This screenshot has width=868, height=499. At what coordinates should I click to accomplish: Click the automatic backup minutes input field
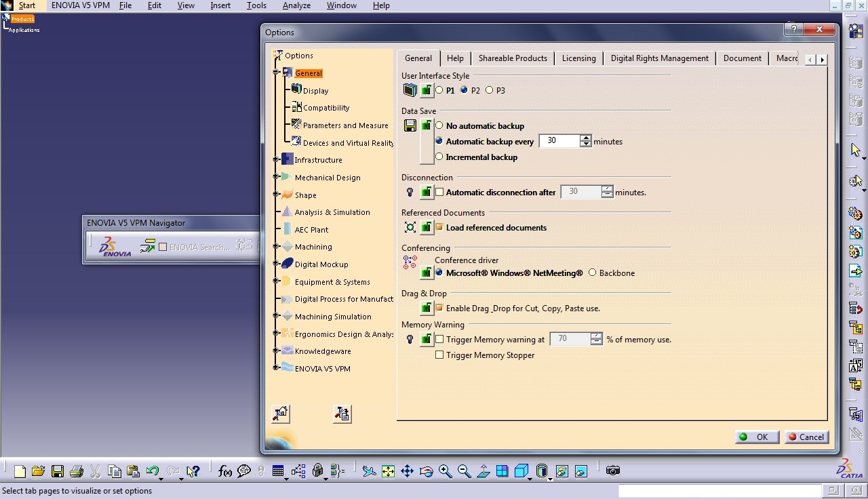(559, 141)
